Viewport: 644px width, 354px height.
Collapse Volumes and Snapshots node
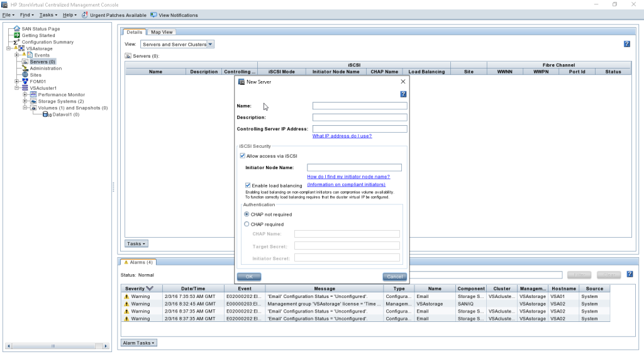(x=25, y=108)
